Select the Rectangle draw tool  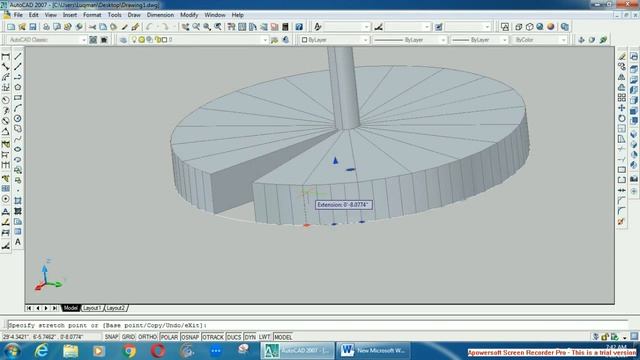tap(18, 98)
